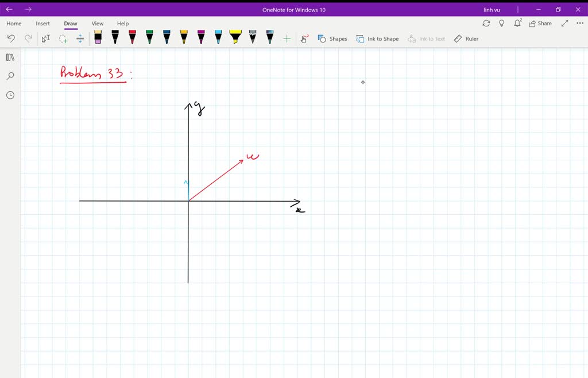
Task: Select the red pen
Action: 132,38
